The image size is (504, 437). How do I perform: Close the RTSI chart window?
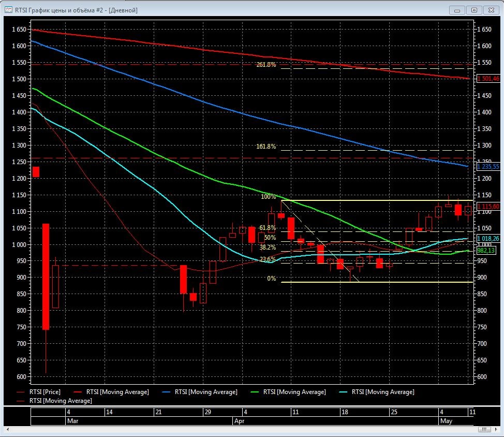tap(490, 10)
